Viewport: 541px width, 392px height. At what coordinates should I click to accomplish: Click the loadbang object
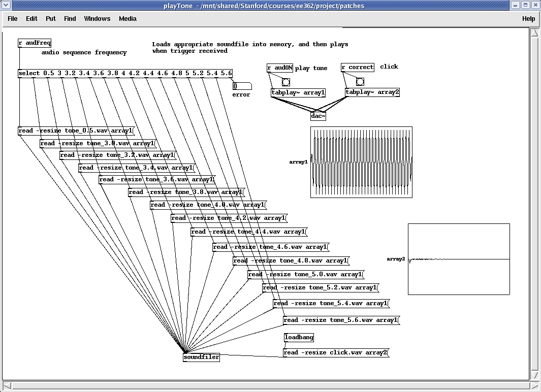(x=299, y=337)
